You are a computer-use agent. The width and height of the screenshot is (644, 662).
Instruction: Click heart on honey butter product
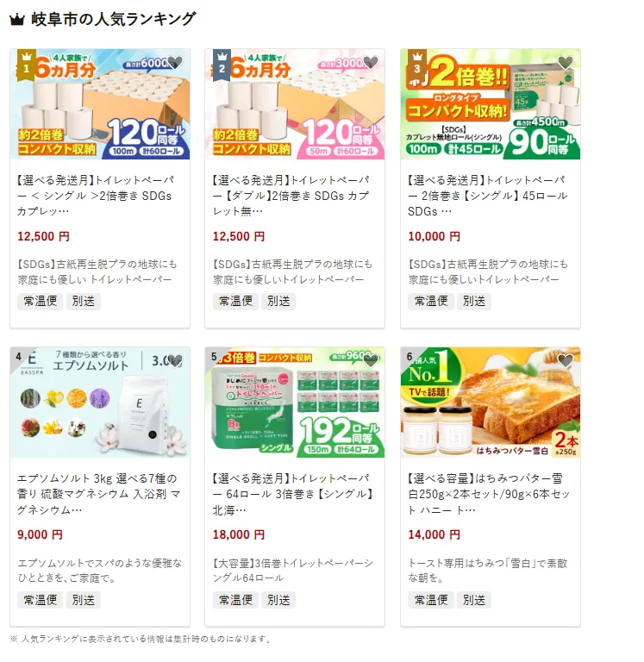566,360
